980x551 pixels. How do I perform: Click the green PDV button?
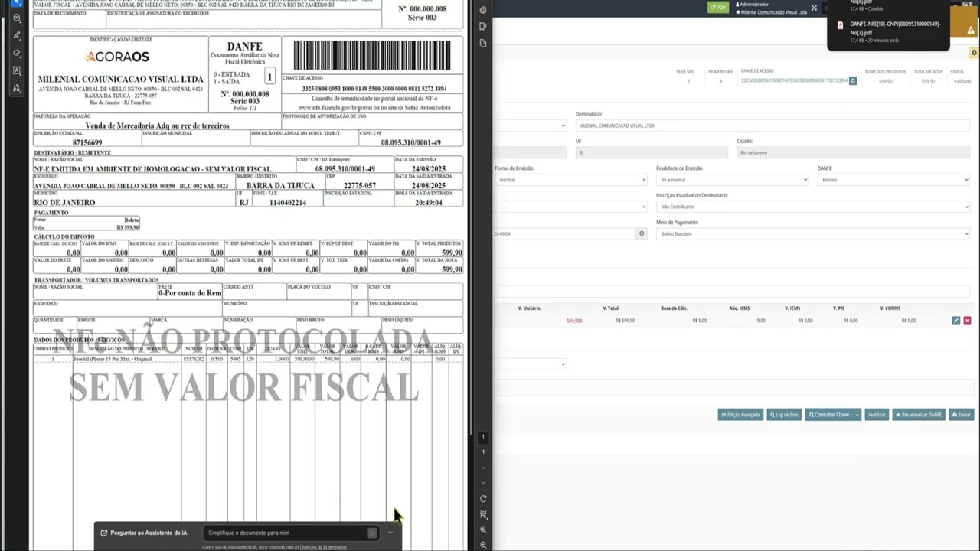click(718, 8)
